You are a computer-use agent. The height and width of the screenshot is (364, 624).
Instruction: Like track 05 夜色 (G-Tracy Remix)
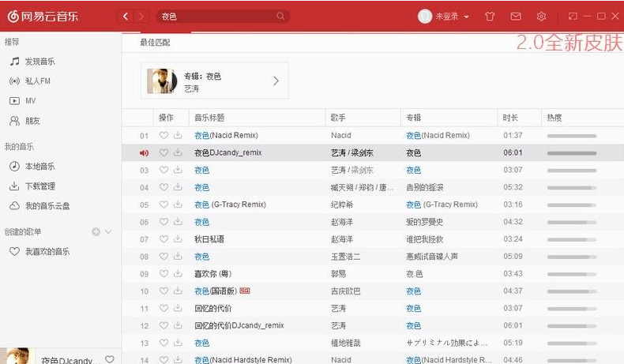(x=164, y=205)
